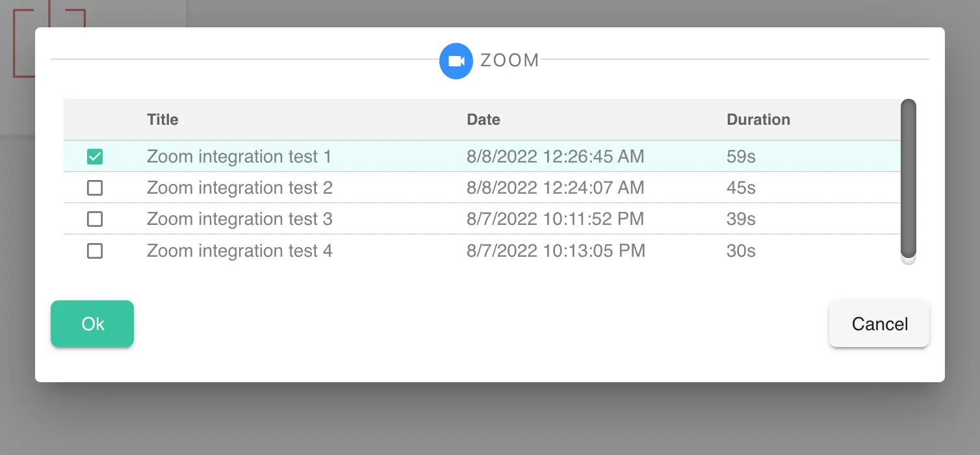Check the Zoom integration test 2 checkbox
Image resolution: width=980 pixels, height=455 pixels.
pos(95,188)
